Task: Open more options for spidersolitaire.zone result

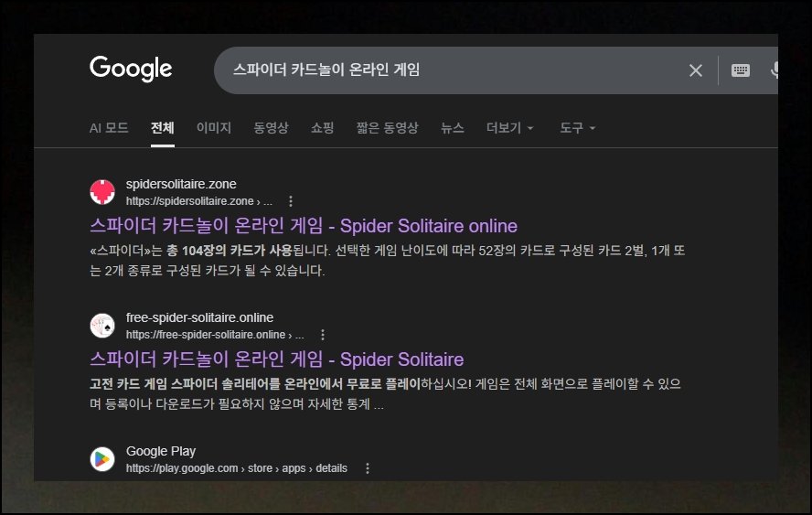Action: pos(291,201)
